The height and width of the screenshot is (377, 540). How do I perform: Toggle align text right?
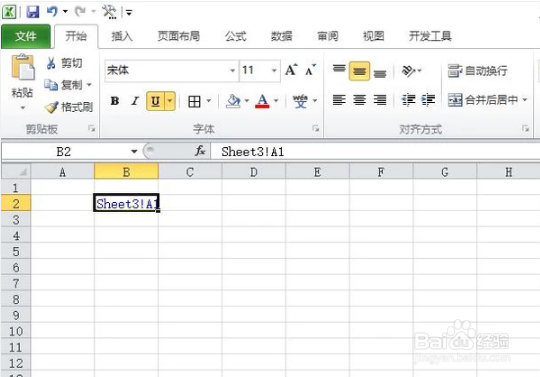pos(380,100)
